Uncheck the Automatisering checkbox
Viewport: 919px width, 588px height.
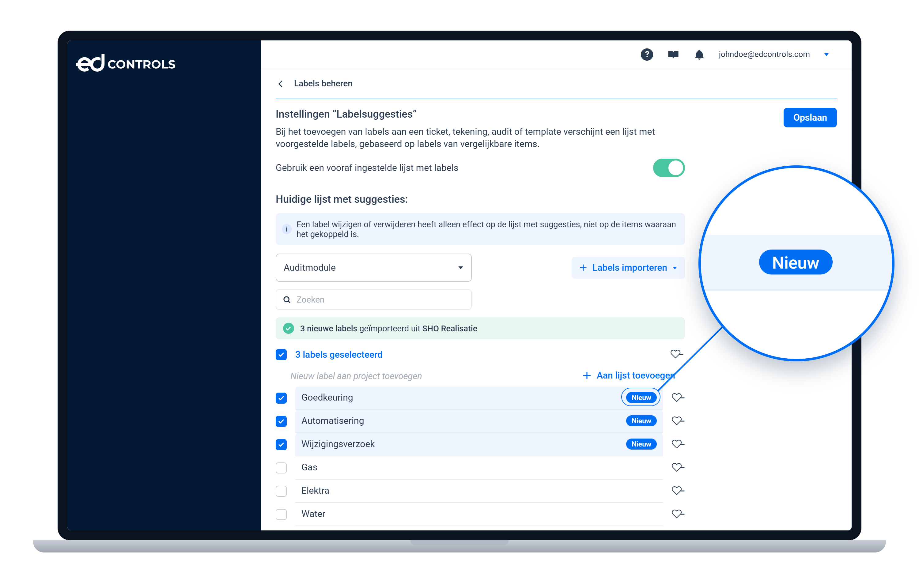click(281, 421)
